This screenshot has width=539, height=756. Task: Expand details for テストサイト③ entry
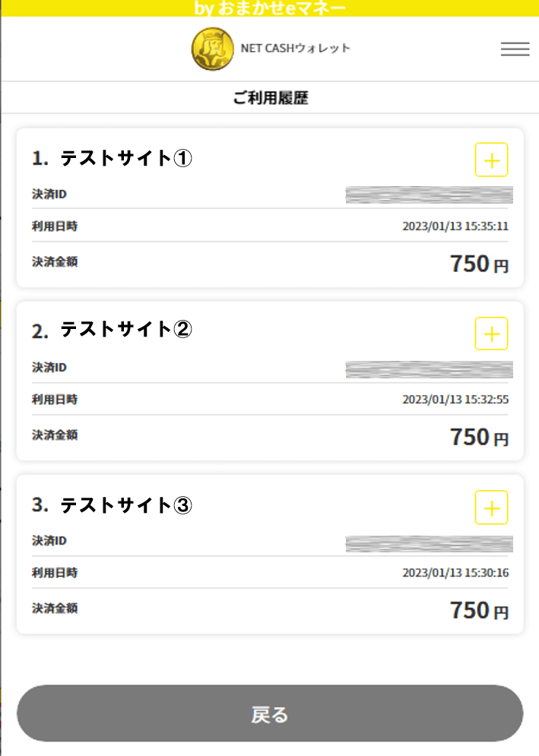[x=491, y=507]
